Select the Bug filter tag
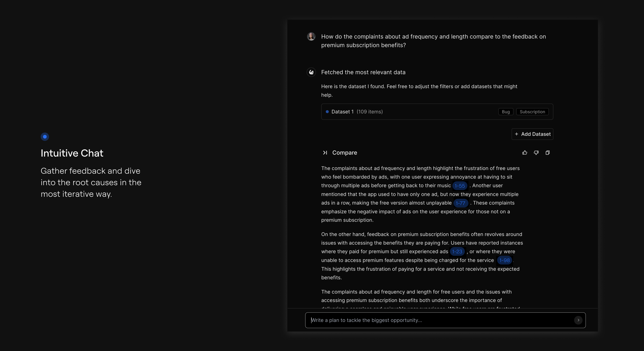The image size is (644, 351). point(506,112)
